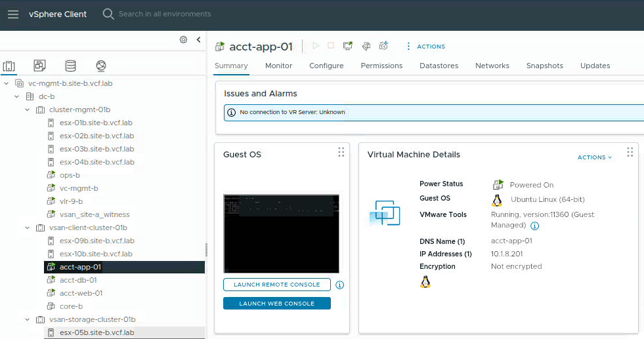The image size is (644, 339).
Task: Open the Storage inventory view icon
Action: [70, 66]
